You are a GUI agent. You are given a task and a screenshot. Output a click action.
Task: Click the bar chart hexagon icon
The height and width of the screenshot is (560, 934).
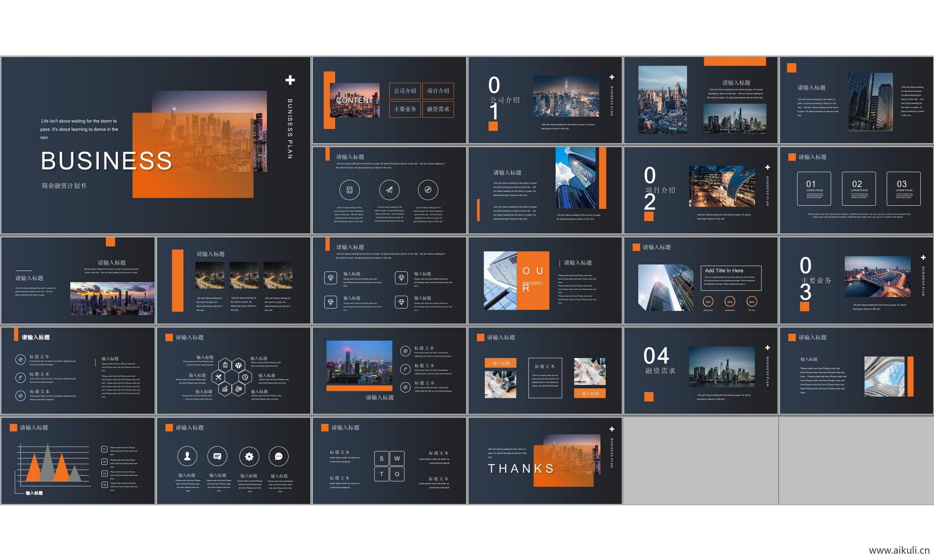tap(225, 389)
